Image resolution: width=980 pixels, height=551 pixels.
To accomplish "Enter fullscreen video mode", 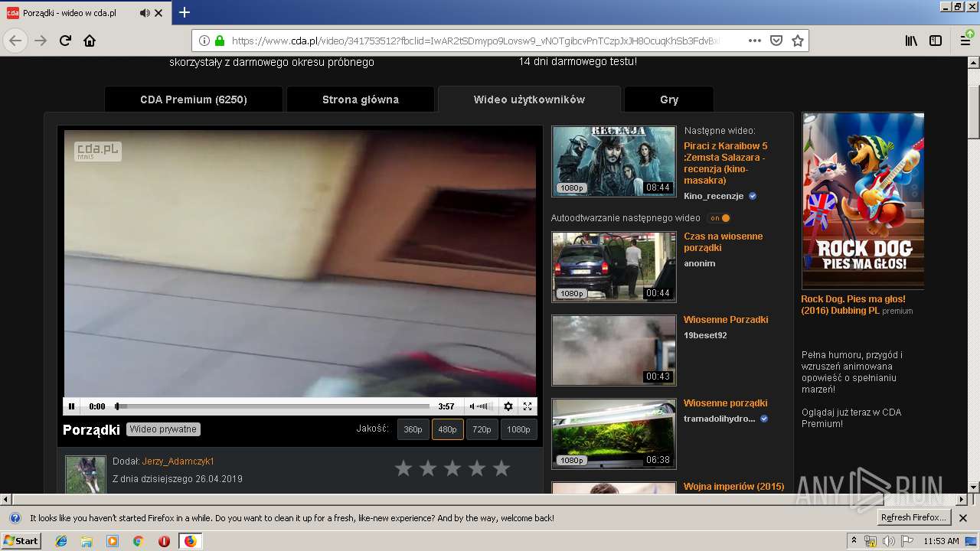I will click(x=528, y=406).
